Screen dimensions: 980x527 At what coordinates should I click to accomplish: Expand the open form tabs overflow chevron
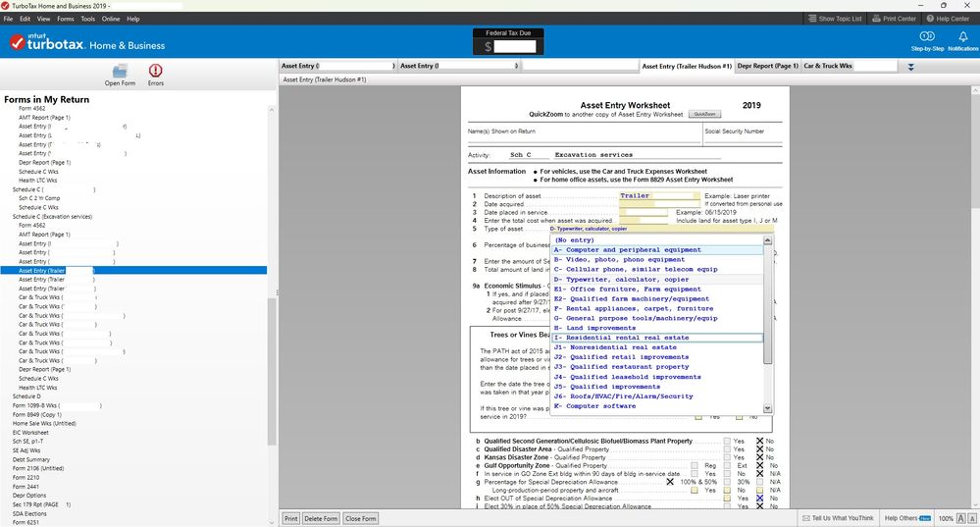coord(910,67)
